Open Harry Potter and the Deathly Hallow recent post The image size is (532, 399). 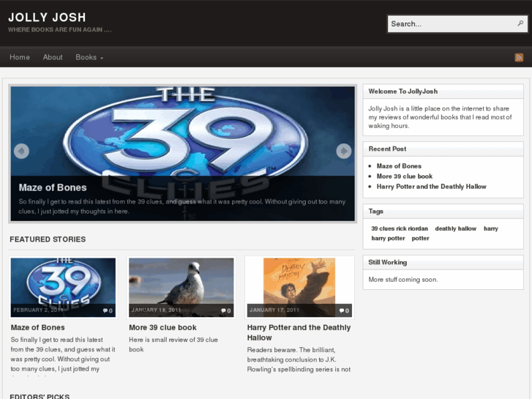point(431,187)
